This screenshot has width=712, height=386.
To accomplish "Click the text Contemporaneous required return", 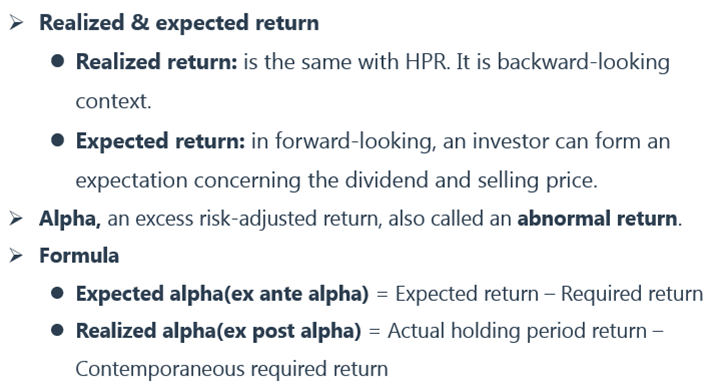I will click(x=232, y=369).
